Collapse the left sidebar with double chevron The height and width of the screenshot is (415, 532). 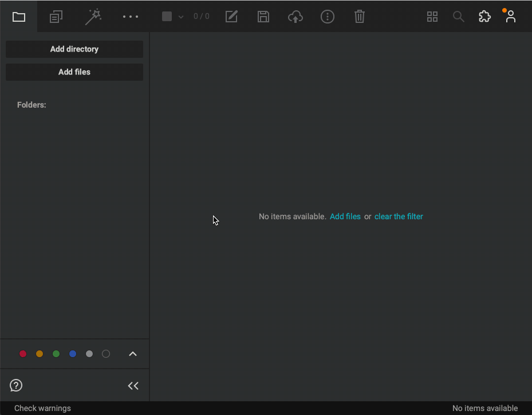point(133,385)
